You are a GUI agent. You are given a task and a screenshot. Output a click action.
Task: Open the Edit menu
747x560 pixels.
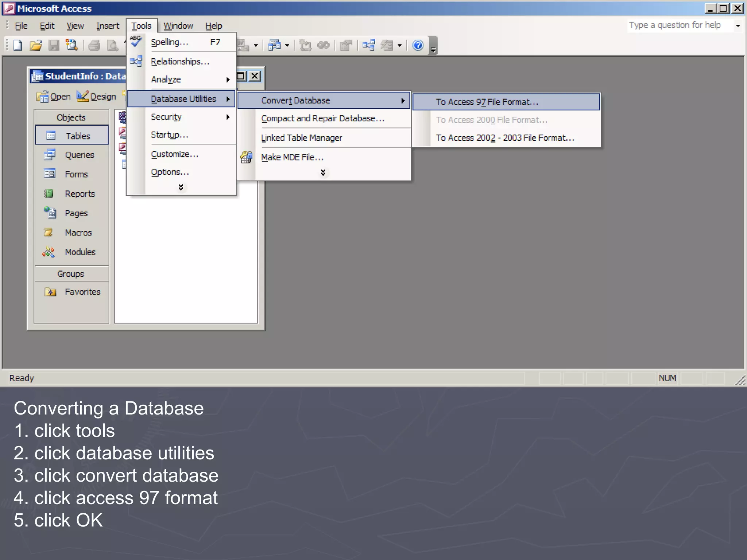(47, 26)
